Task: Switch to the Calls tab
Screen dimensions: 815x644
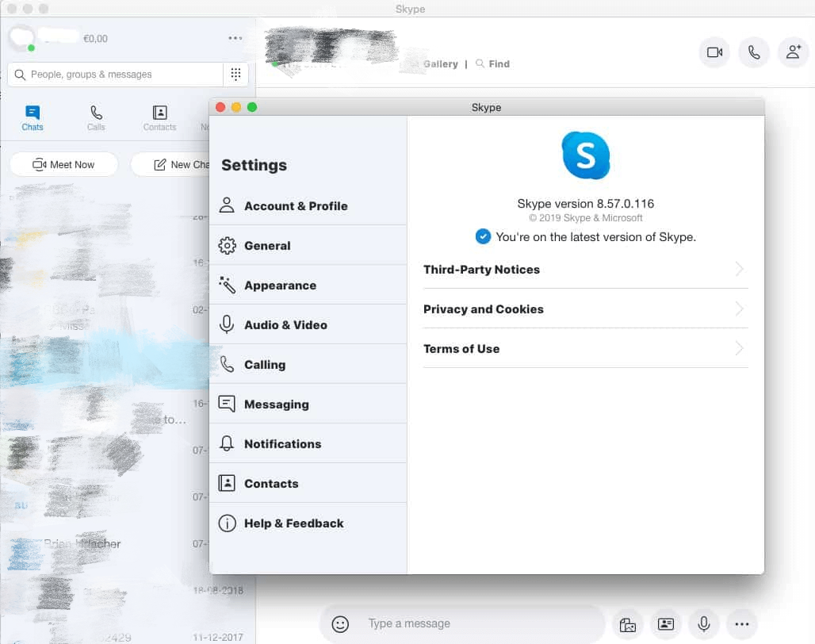Action: 96,118
